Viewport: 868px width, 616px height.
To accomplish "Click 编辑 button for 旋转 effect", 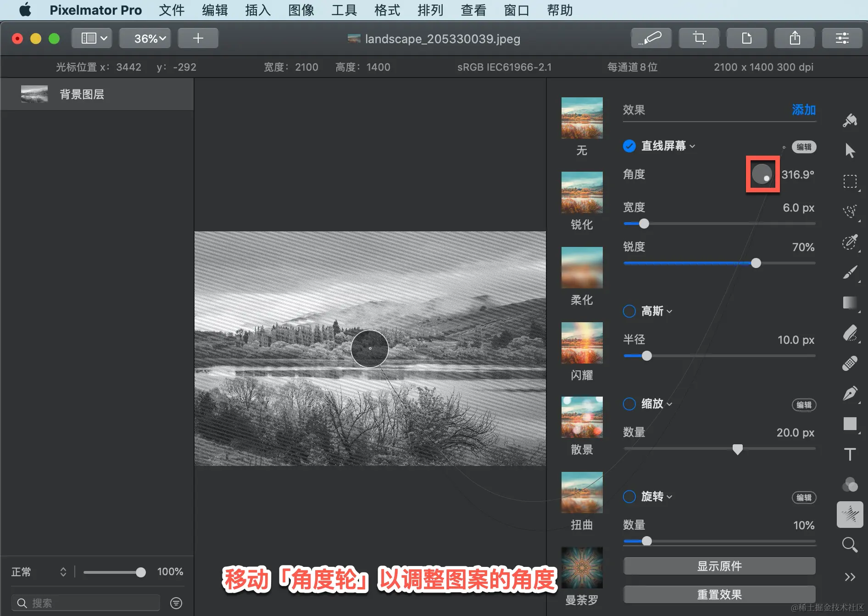I will click(804, 498).
